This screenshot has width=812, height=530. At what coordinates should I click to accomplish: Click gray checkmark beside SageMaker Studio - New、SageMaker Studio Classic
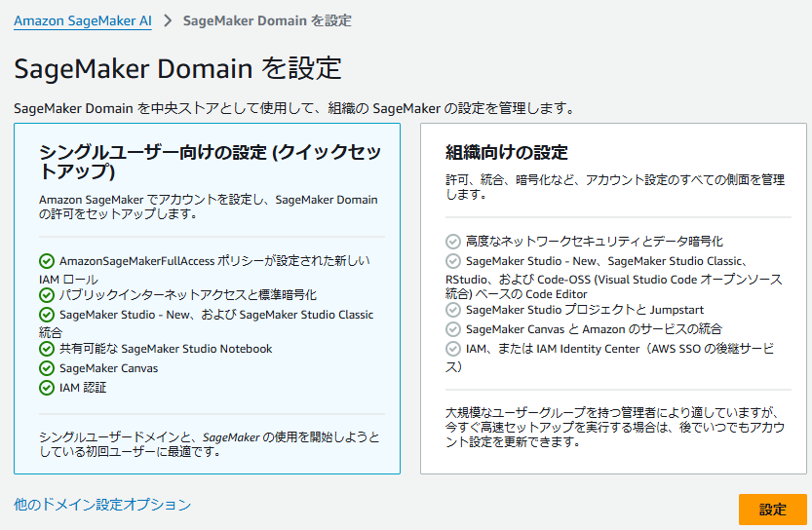tap(453, 261)
